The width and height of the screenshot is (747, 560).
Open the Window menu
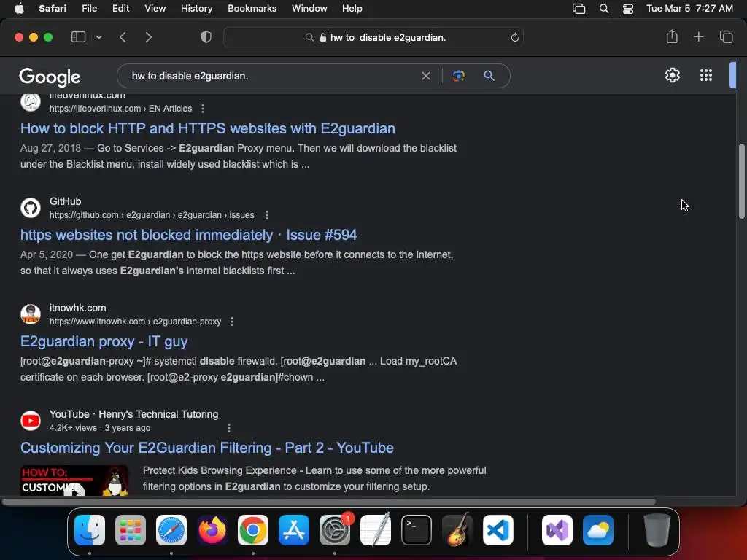[309, 8]
